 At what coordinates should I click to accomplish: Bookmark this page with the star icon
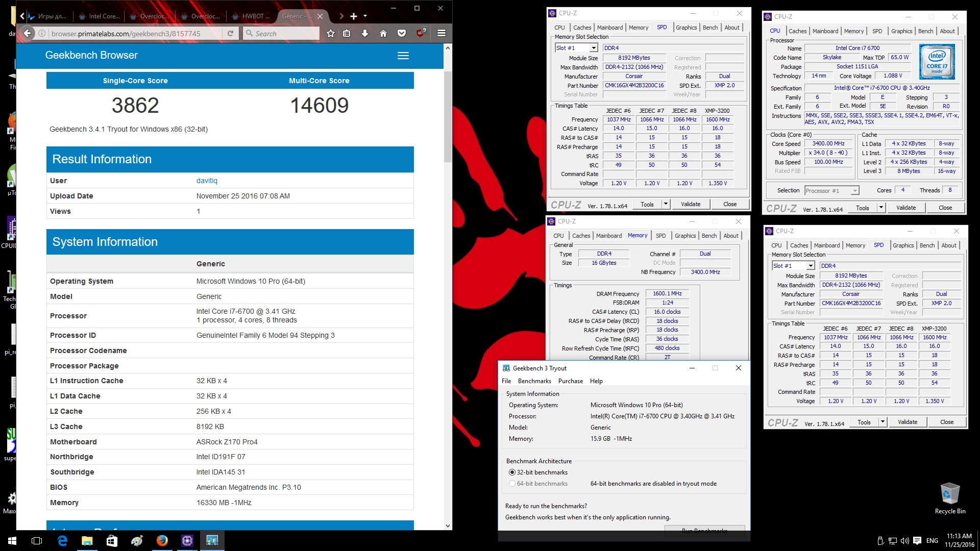tap(331, 33)
